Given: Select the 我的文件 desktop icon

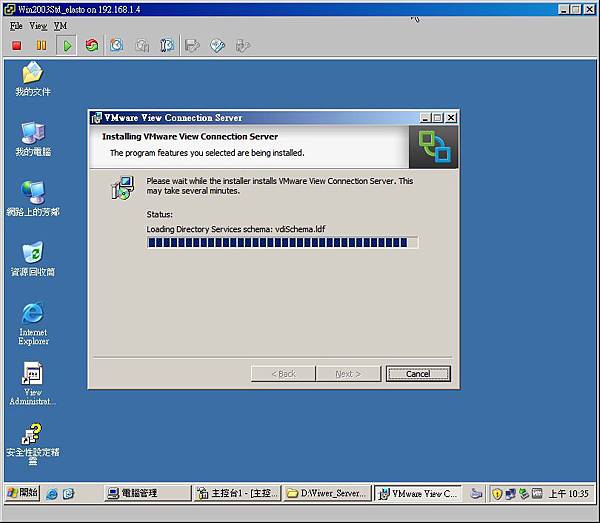Looking at the screenshot, I should 33,79.
